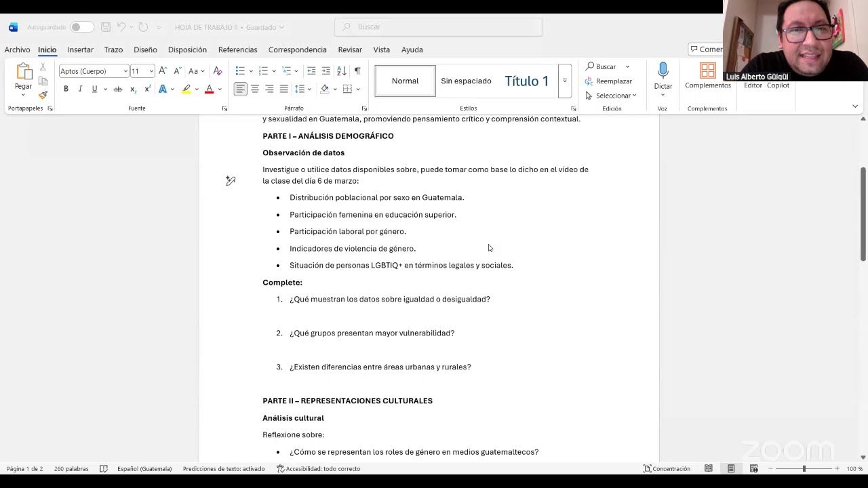Click the Comentarios button
This screenshot has width=868, height=488.
point(706,49)
